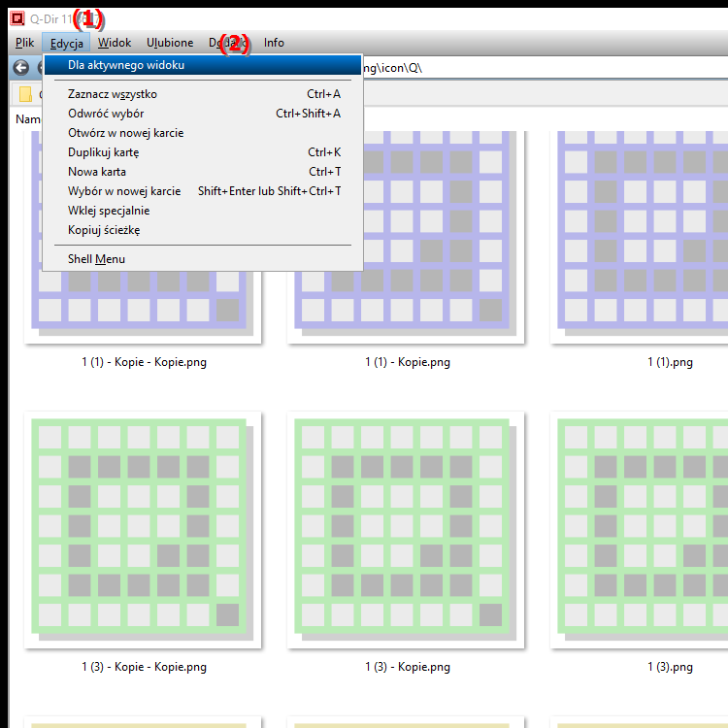Open the Ulubione menu
This screenshot has height=728, width=728.
(x=170, y=43)
